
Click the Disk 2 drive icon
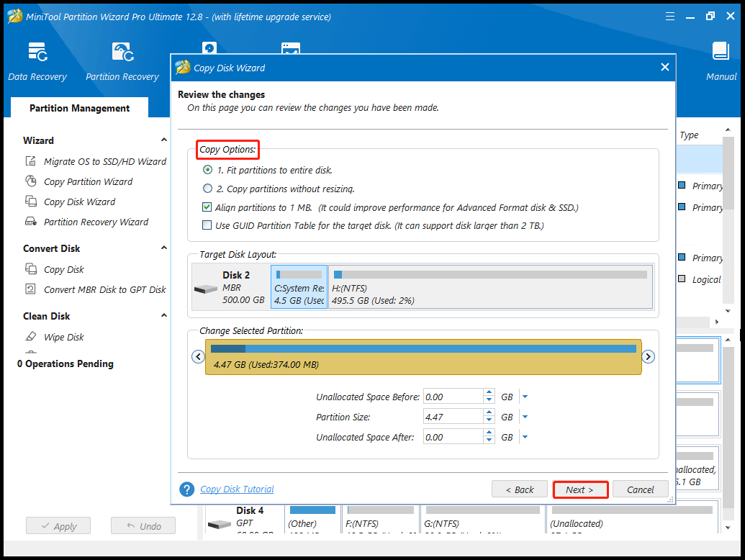click(x=206, y=289)
